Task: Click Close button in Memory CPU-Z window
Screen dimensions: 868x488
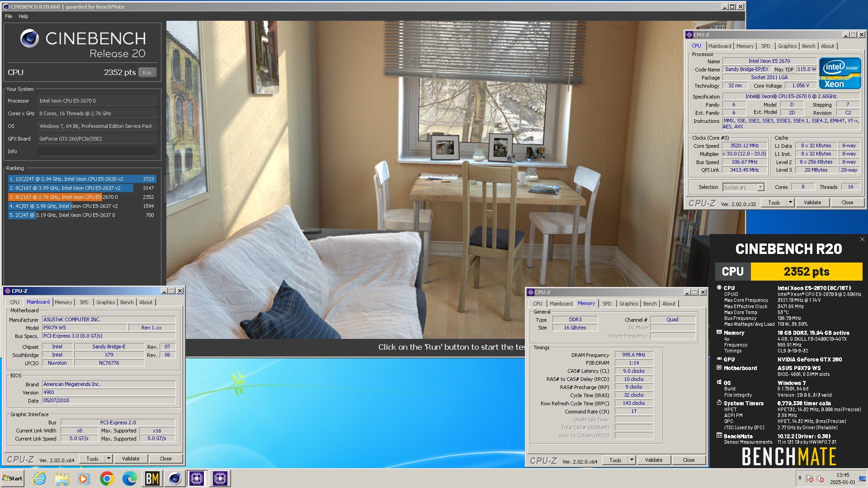Action: (x=689, y=460)
